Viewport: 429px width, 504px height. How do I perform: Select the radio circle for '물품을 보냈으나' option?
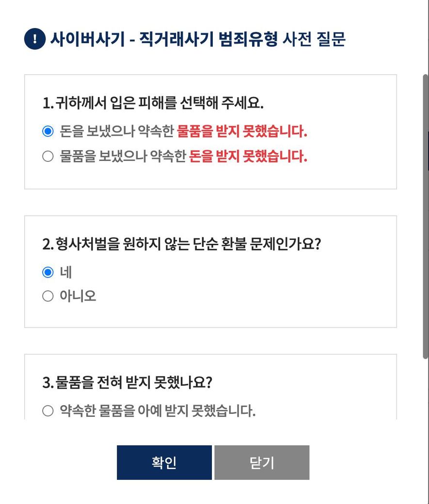48,157
